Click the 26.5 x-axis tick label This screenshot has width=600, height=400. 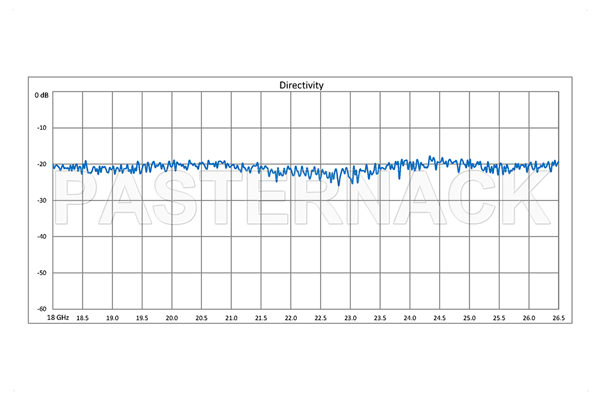557,317
